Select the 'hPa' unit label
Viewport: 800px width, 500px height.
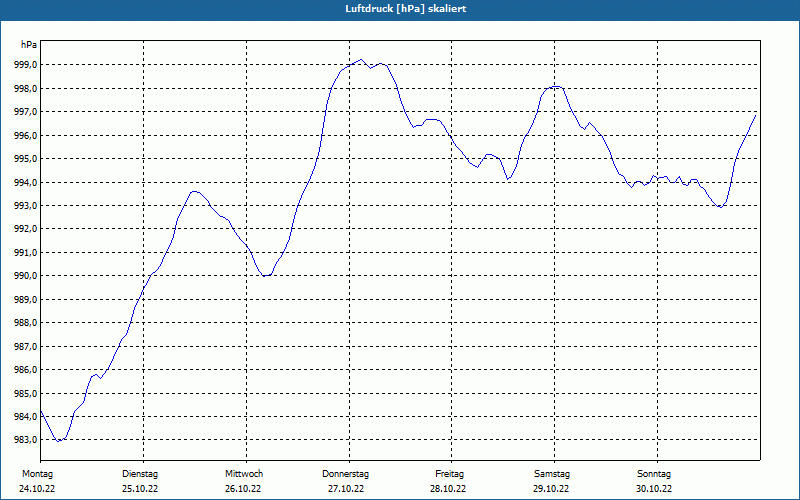coord(29,45)
